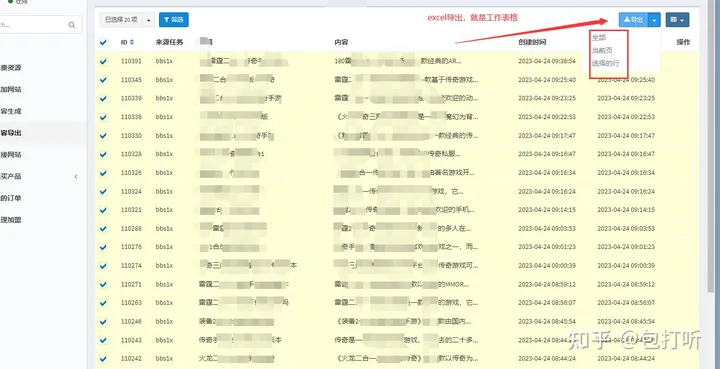Uncheck the row 110328 checkbox
The height and width of the screenshot is (369, 720).
point(103,154)
